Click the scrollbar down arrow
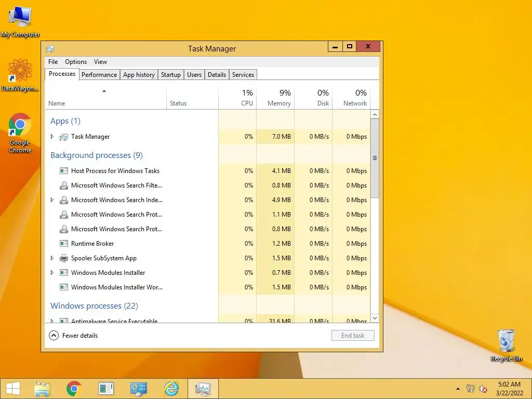The height and width of the screenshot is (399, 532). coord(375,318)
